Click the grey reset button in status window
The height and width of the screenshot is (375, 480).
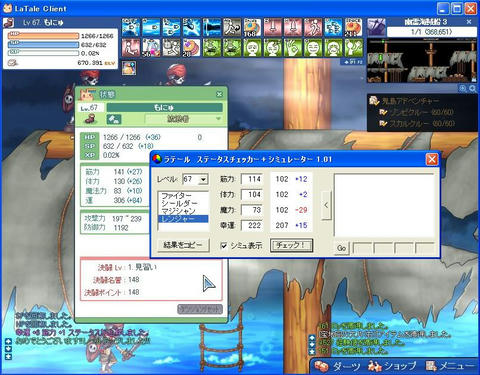click(x=200, y=309)
